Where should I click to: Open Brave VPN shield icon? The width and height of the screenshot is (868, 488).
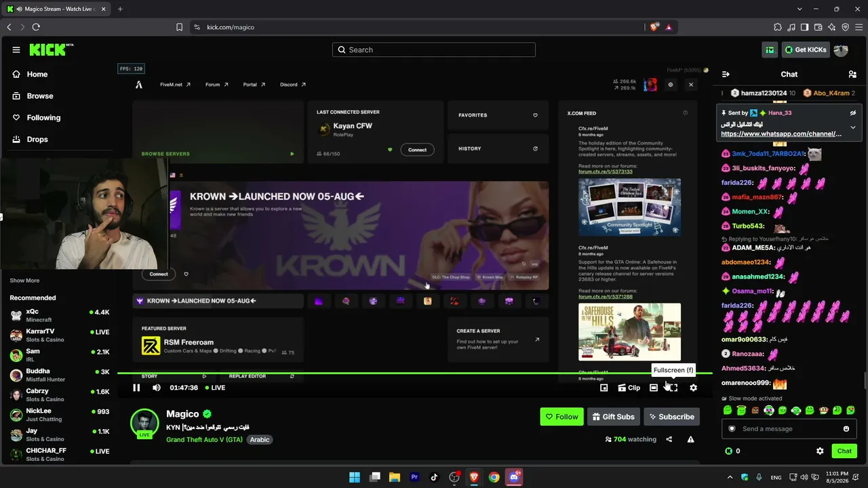pyautogui.click(x=846, y=27)
